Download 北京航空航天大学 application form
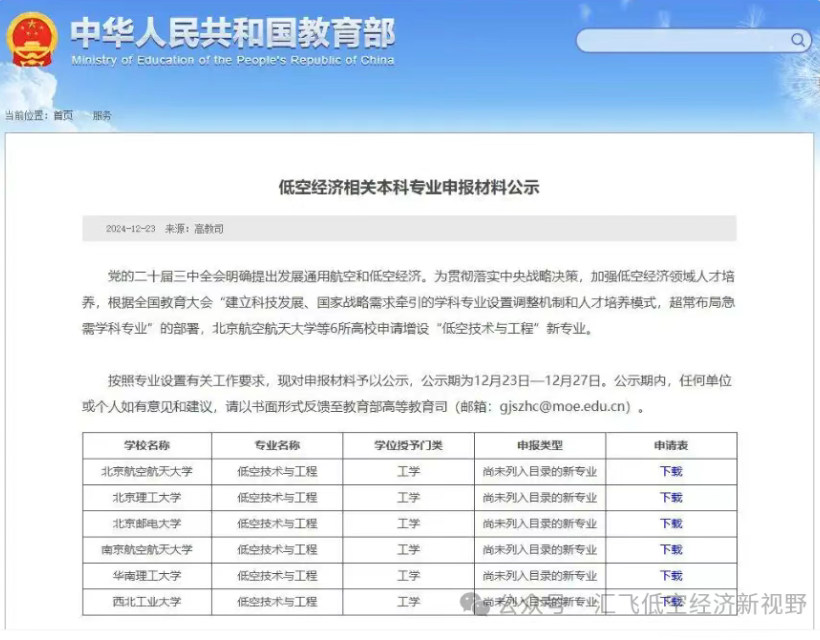The width and height of the screenshot is (820, 640). (x=671, y=471)
